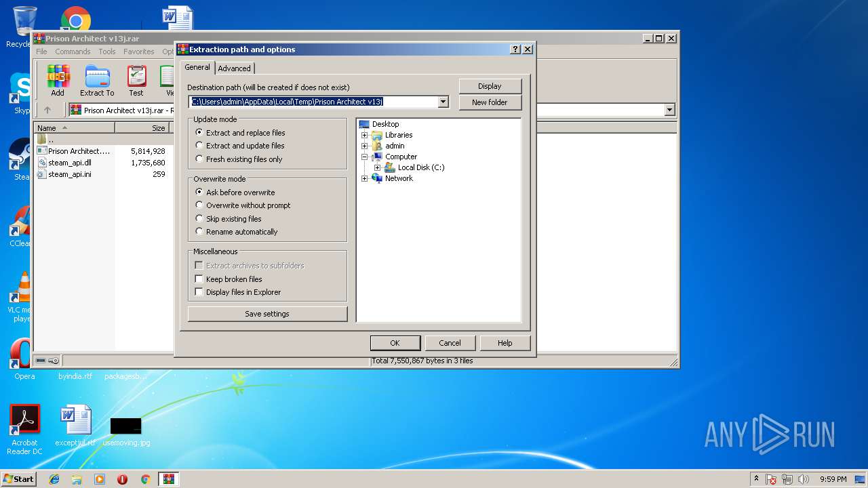Screen dimensions: 868x488
Task: Click the Test toolbar icon
Action: coord(136,81)
